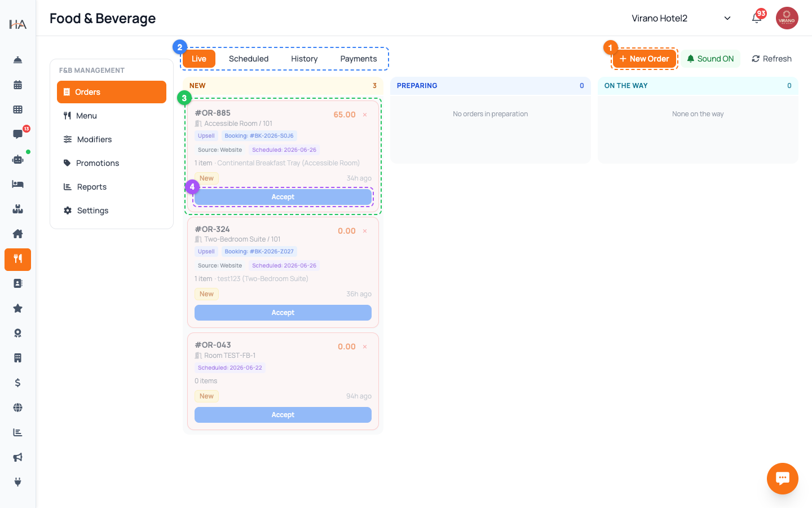Open Promotions in F&B Management sidebar
This screenshot has width=812, height=508.
click(x=112, y=163)
